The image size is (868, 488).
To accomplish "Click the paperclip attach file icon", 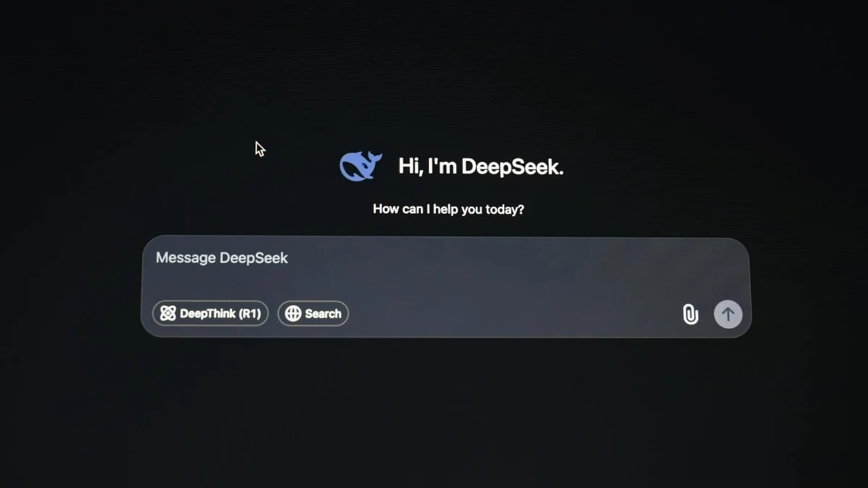I will 691,314.
